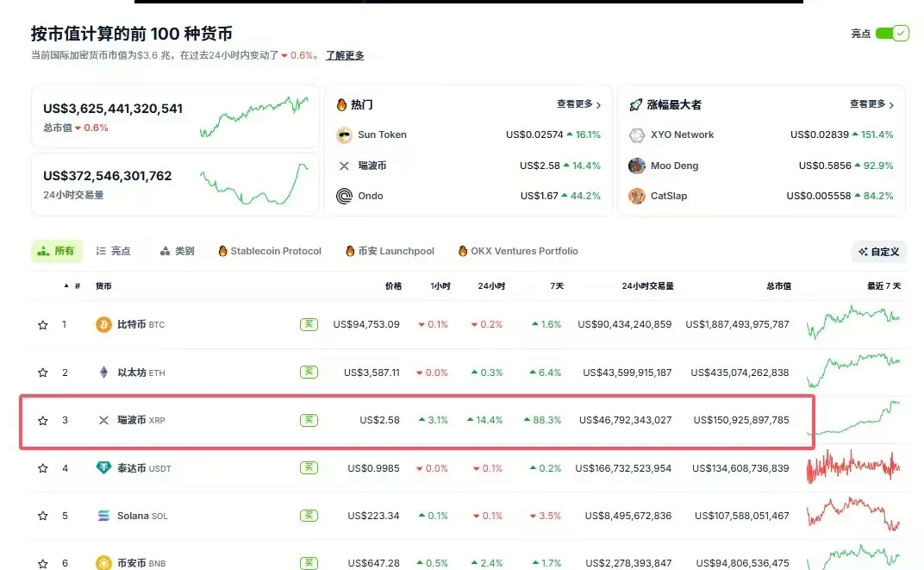Click the 买 button for Solana

click(x=309, y=516)
